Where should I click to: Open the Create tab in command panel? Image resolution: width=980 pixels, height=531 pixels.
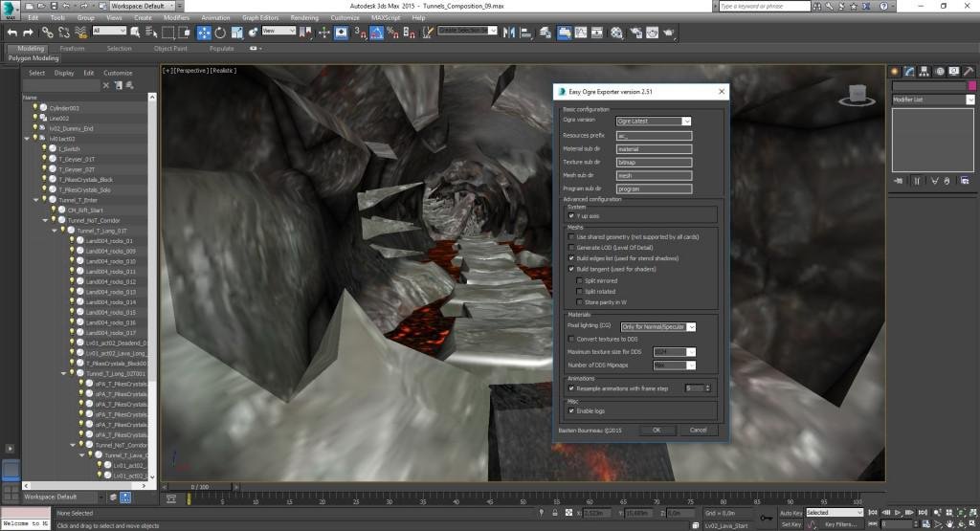pyautogui.click(x=897, y=71)
